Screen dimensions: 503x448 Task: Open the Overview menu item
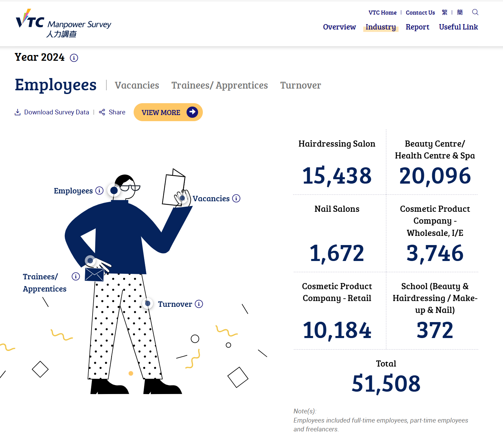[339, 27]
